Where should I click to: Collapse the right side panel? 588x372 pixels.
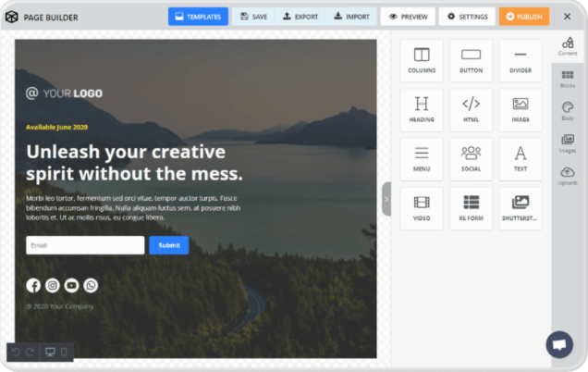coord(386,198)
